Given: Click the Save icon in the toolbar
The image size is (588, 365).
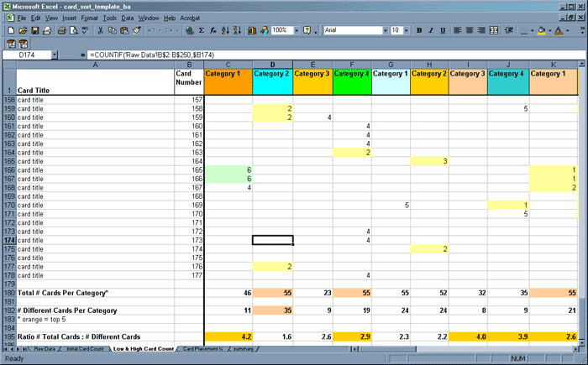Looking at the screenshot, I should pyautogui.click(x=34, y=30).
